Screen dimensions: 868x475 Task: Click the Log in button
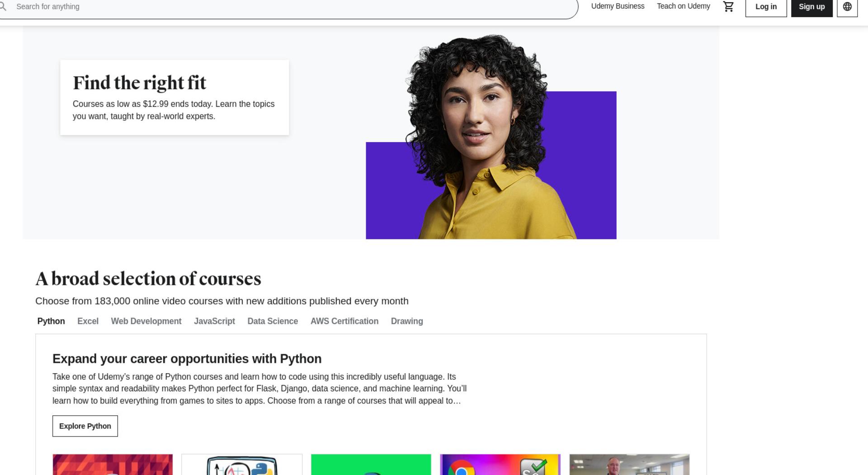pos(766,7)
